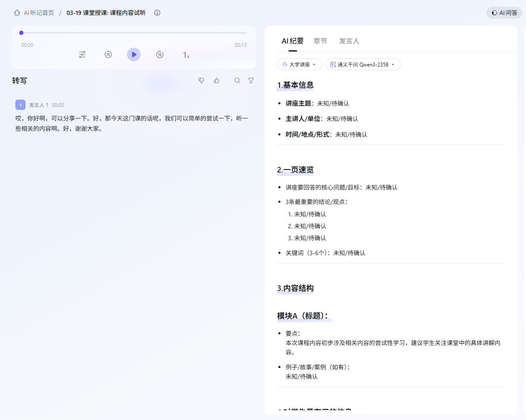Viewport: 526px width, 420px height.
Task: Click the 00:00 timestamp beside 发言人 1
Action: (58, 105)
